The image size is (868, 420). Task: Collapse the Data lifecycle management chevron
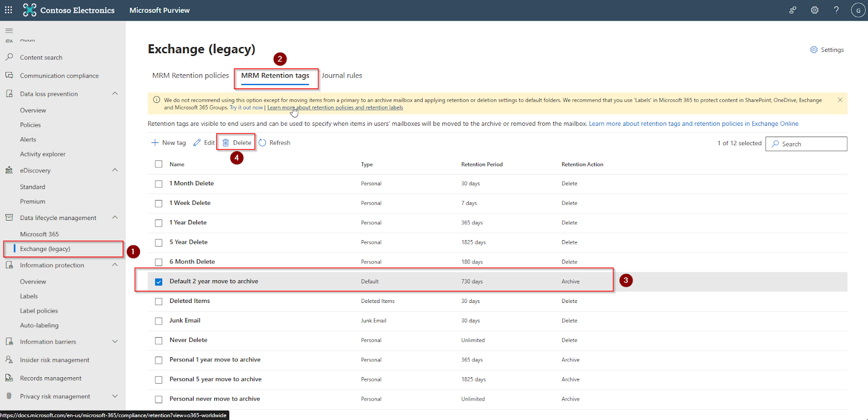click(115, 217)
